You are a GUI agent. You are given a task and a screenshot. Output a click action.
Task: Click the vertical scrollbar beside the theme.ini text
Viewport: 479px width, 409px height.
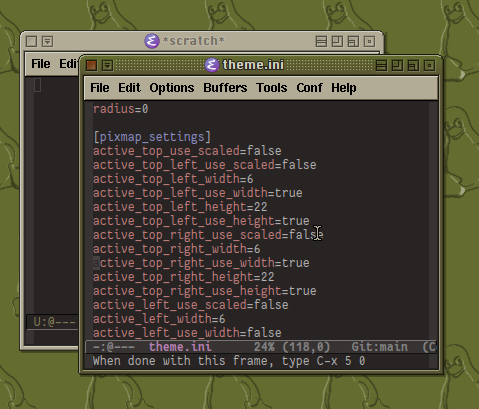point(433,221)
